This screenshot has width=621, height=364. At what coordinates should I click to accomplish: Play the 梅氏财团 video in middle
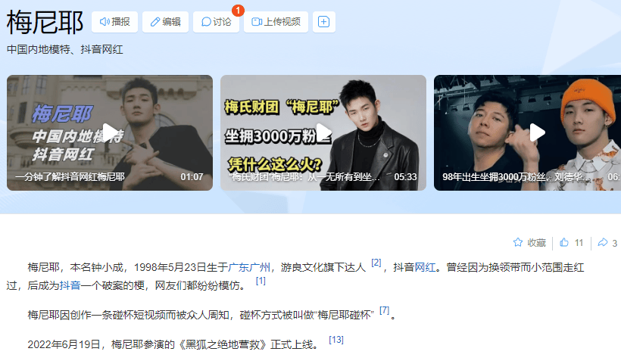pyautogui.click(x=323, y=132)
